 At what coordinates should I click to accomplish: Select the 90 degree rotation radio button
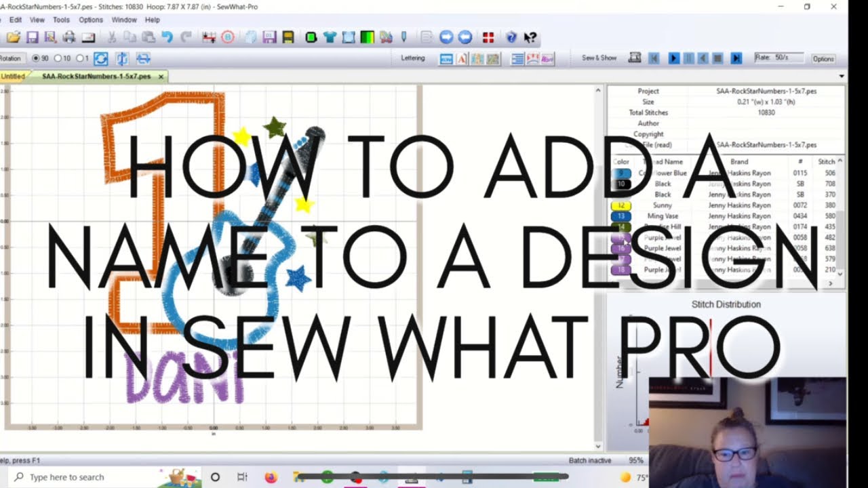coord(36,59)
